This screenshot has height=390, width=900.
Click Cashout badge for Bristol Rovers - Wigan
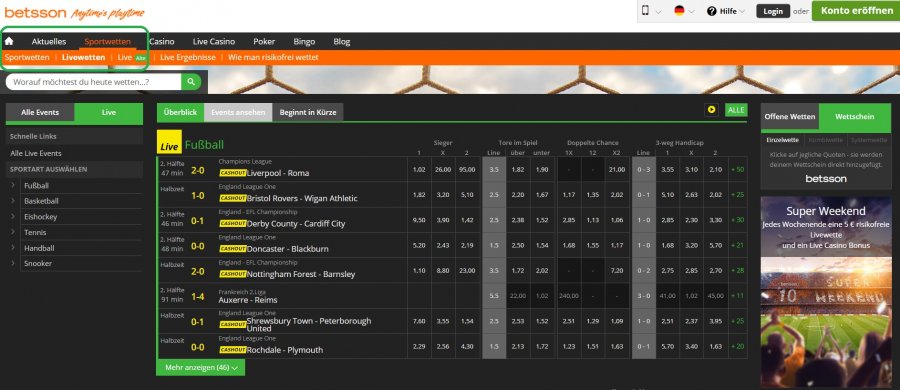click(x=233, y=198)
